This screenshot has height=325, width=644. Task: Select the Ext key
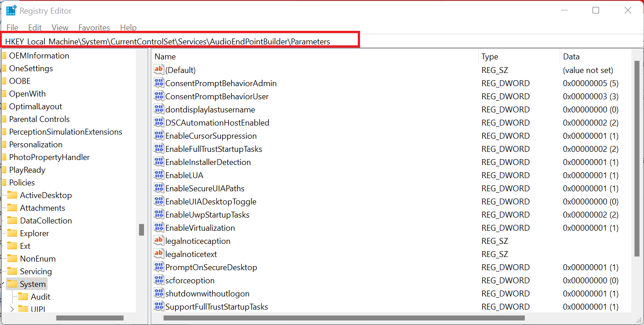point(25,246)
